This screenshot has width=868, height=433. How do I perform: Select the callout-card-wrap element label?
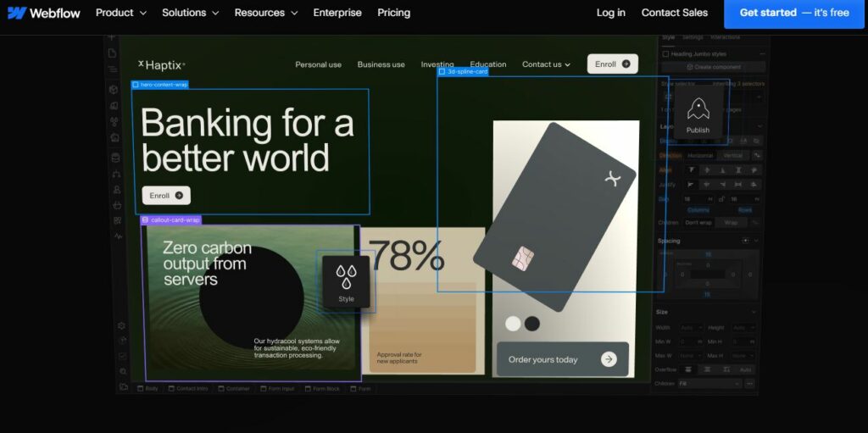[x=170, y=219]
